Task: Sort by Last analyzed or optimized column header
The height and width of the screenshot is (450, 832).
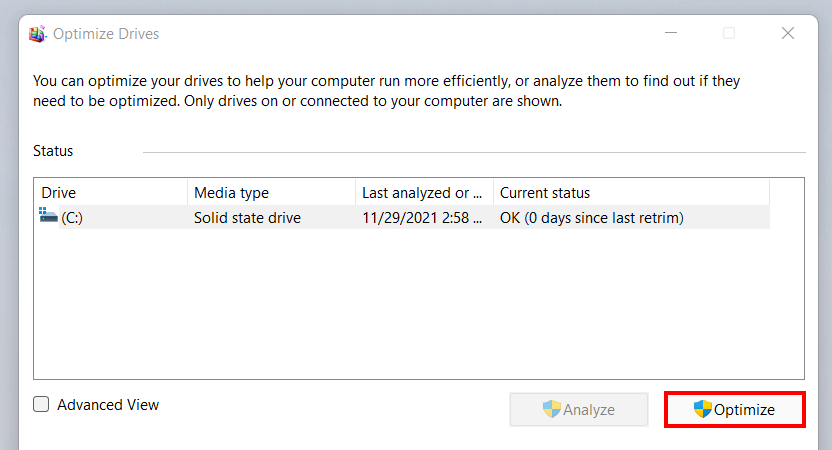Action: coord(424,193)
